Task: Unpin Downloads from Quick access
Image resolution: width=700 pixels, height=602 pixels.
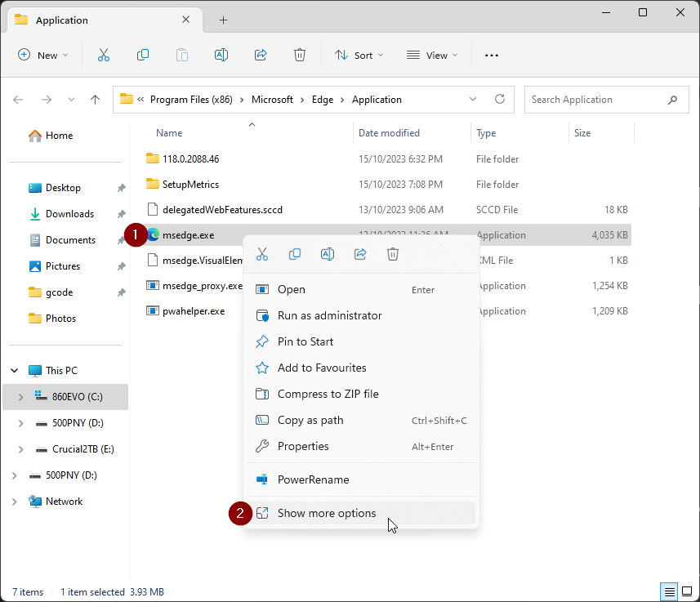Action: tap(121, 214)
